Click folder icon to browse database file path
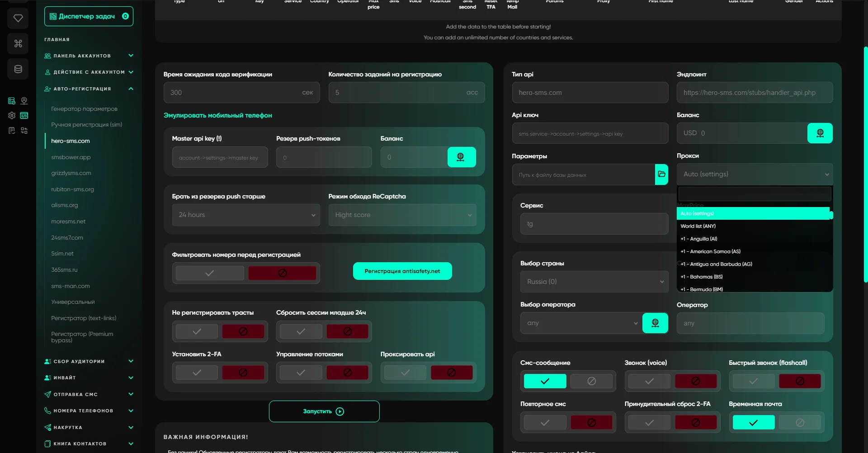868x453 pixels. click(x=661, y=174)
